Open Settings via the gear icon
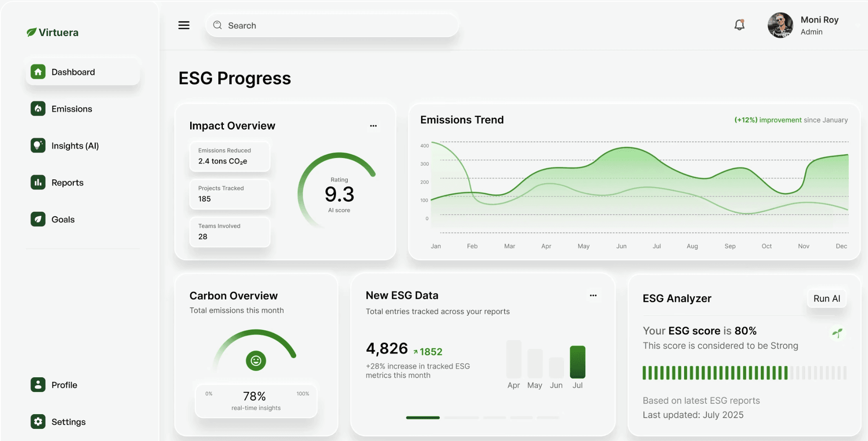The image size is (868, 441). [38, 422]
